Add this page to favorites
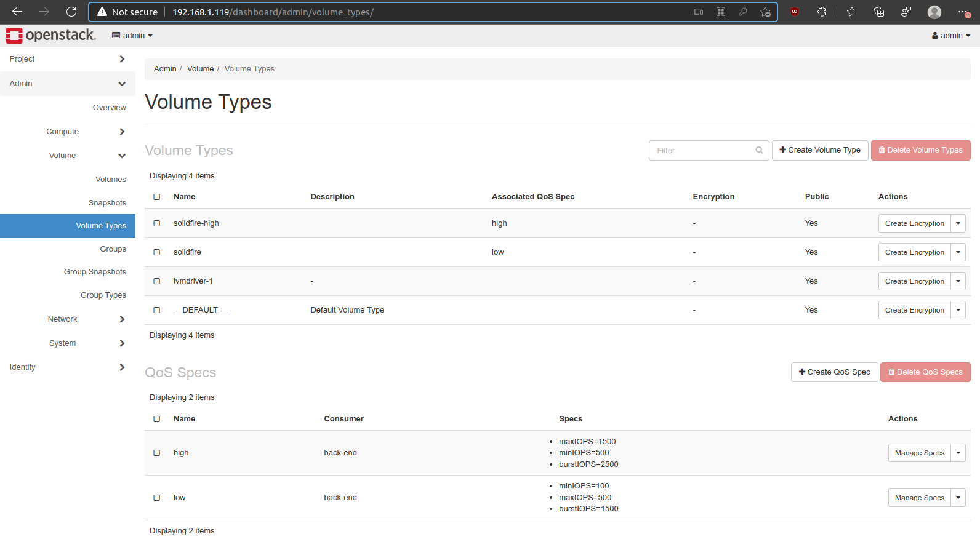The image size is (980, 550). [x=765, y=12]
